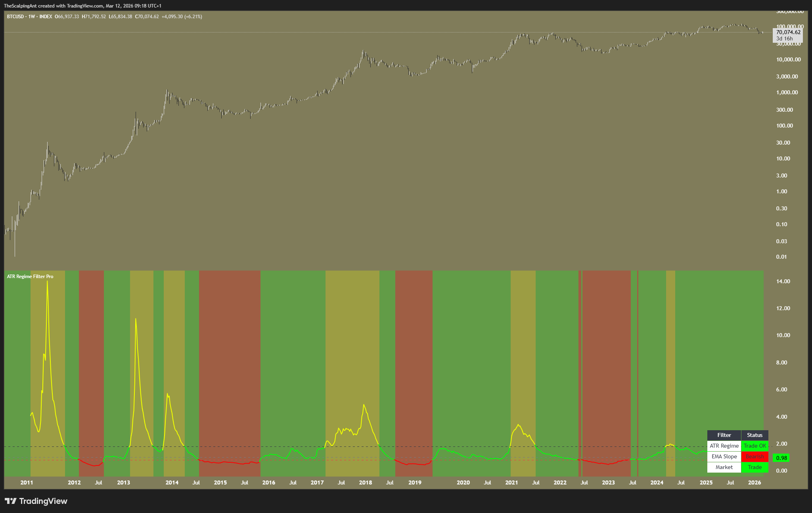Click the 4.00 indicator axis label

tap(781, 417)
